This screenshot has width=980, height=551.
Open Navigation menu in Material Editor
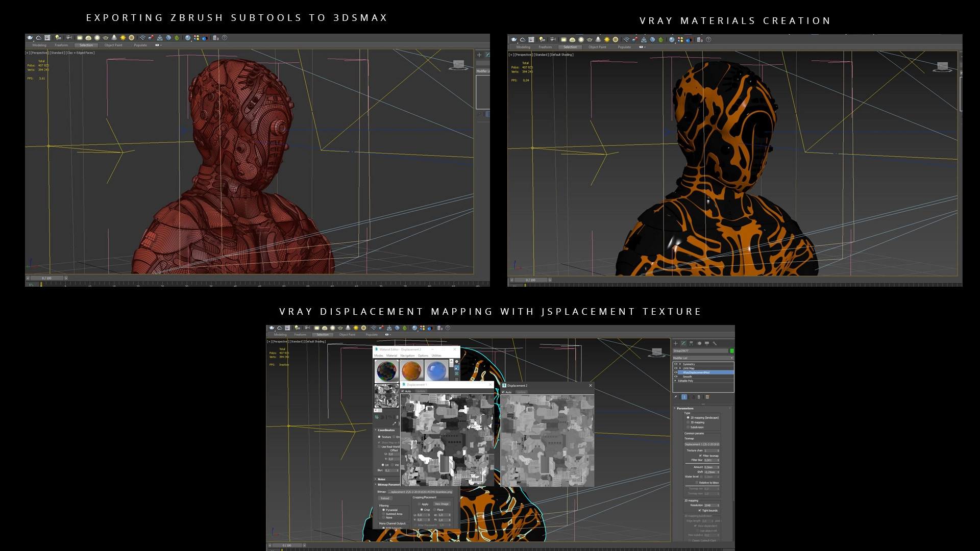pos(407,356)
